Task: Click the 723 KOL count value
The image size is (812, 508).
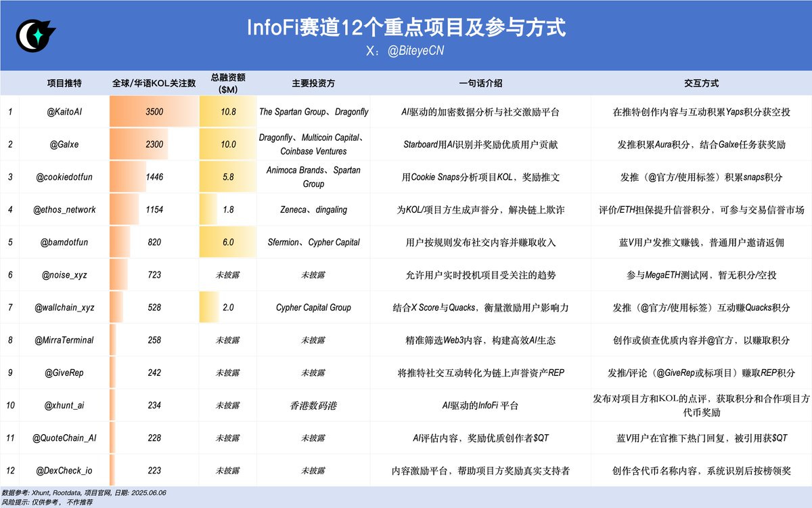Action: (x=154, y=274)
